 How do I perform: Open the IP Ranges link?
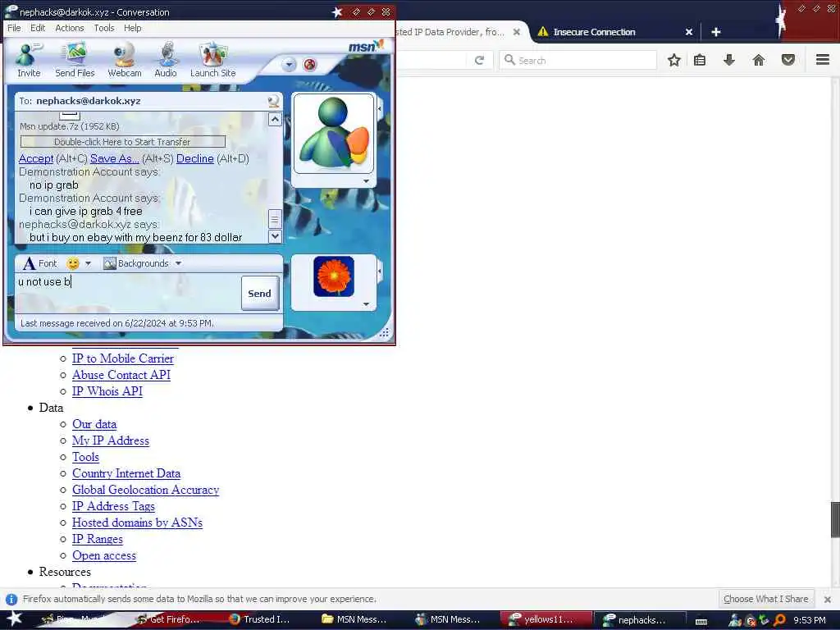click(x=98, y=539)
